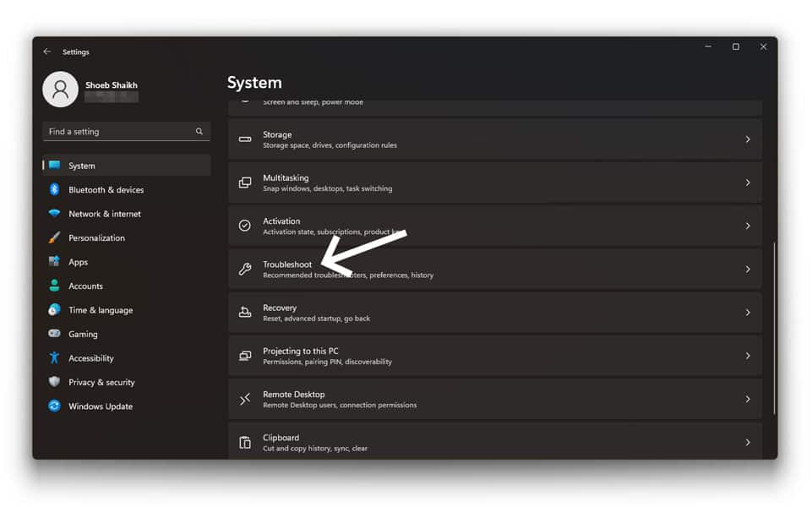Click the System page heading
This screenshot has width=812, height=507.
click(254, 83)
